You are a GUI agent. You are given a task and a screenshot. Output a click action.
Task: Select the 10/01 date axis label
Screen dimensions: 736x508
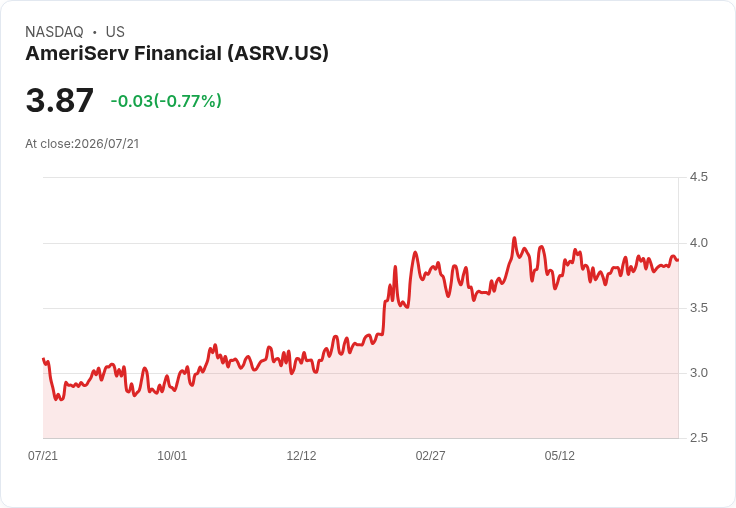click(x=172, y=455)
